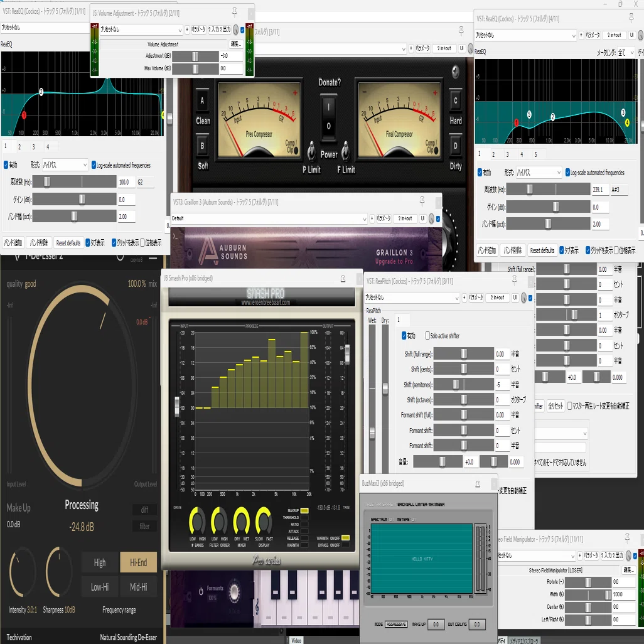Open preset dropdown in ReaPitch window

pos(412,298)
